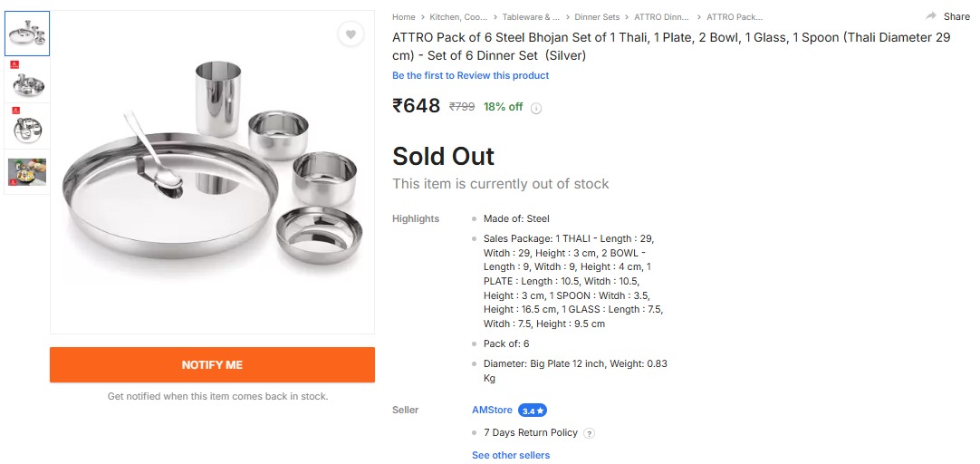Viewport: 980px width, 464px height.
Task: Click the ATTRO Dinn... breadcrumb link
Action: tap(661, 17)
